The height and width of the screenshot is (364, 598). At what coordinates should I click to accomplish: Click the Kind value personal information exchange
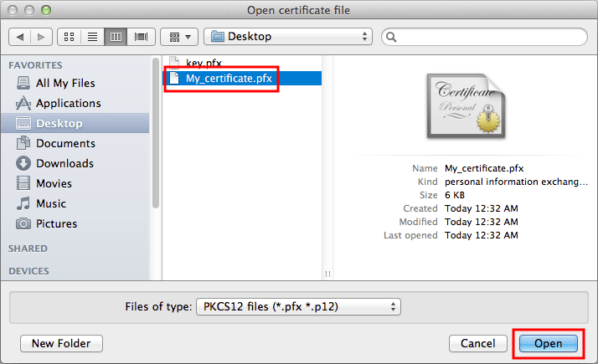[x=516, y=182]
